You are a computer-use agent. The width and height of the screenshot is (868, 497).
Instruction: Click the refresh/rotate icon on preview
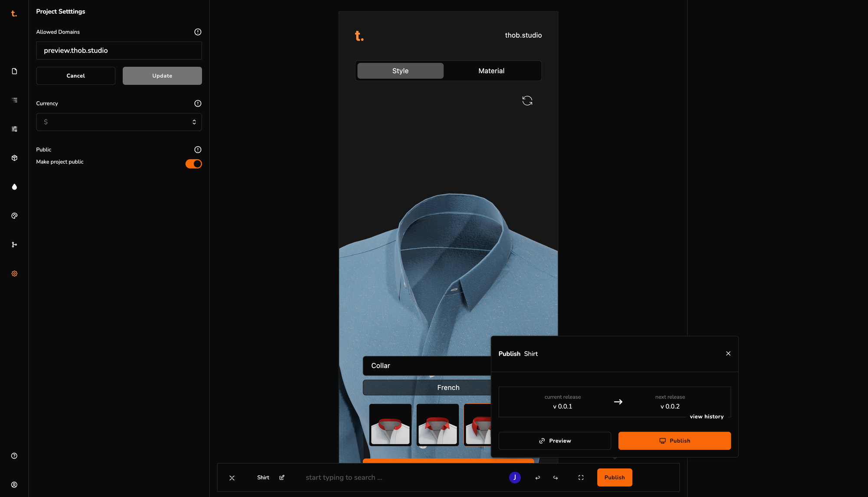(x=527, y=100)
